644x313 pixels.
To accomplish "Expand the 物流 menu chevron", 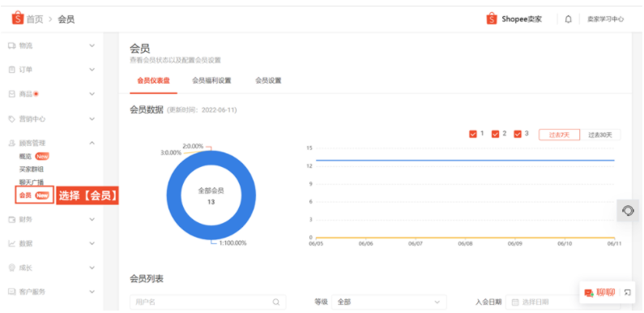I will point(92,45).
